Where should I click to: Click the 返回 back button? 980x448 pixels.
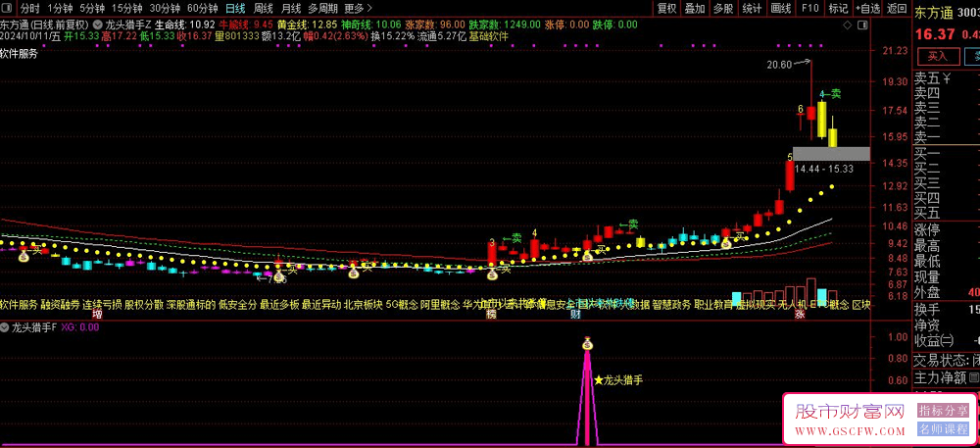click(897, 8)
